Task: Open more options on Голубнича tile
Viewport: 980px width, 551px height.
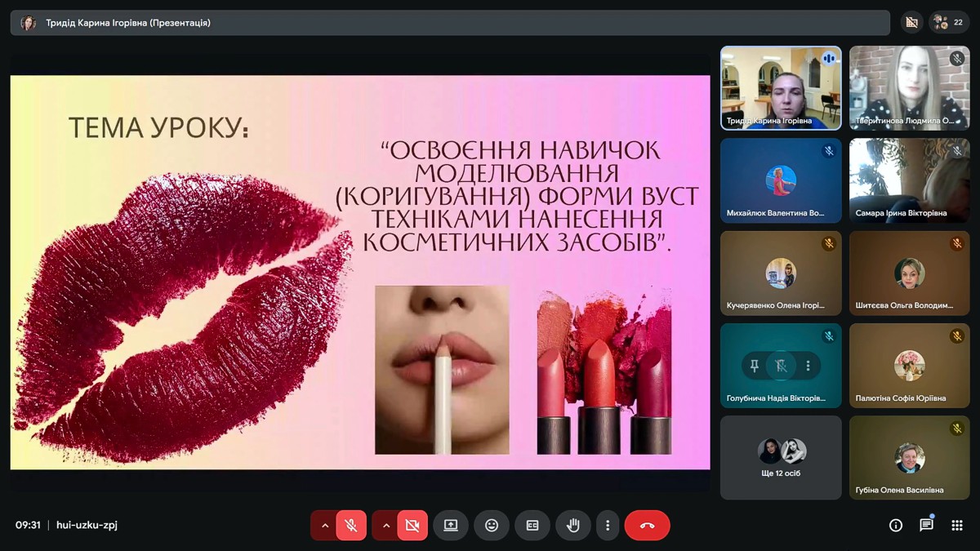Action: [808, 366]
